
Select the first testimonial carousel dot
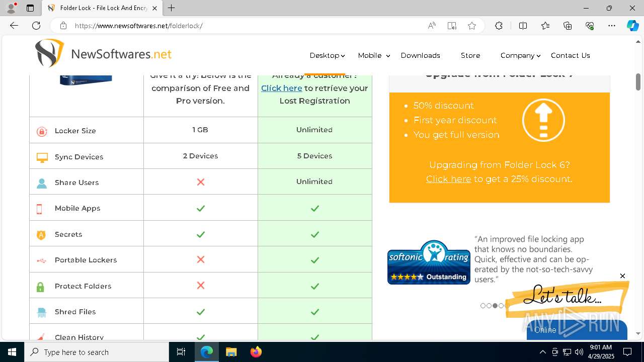coord(483,306)
